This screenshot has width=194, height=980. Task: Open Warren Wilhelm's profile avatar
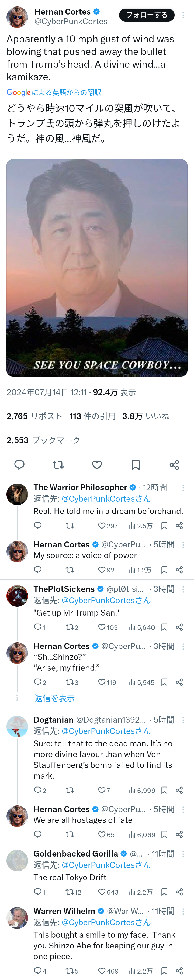(17, 918)
